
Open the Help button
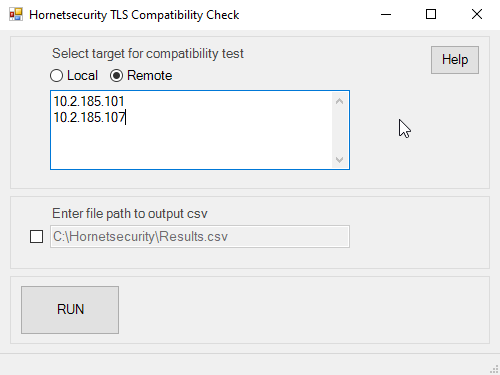455,60
